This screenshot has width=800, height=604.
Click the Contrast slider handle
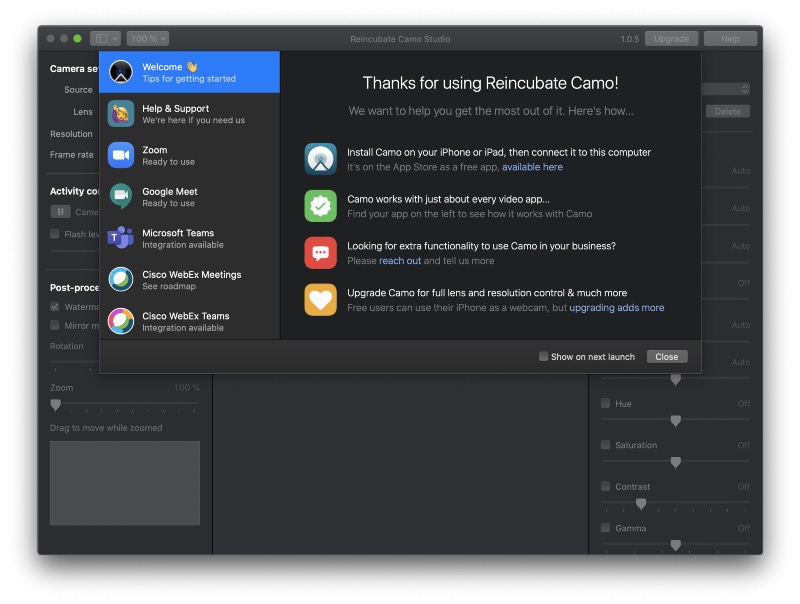(x=641, y=504)
